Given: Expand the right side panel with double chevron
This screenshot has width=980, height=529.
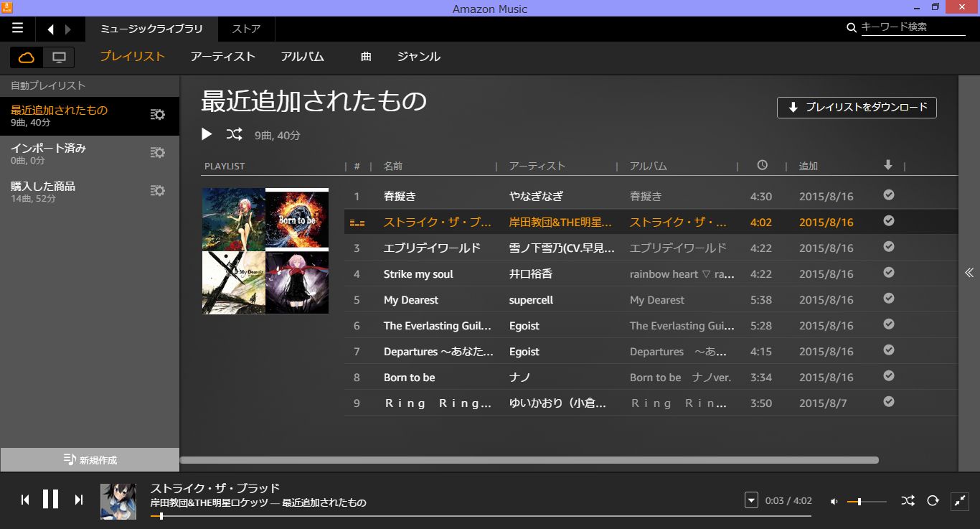Looking at the screenshot, I should tap(969, 273).
